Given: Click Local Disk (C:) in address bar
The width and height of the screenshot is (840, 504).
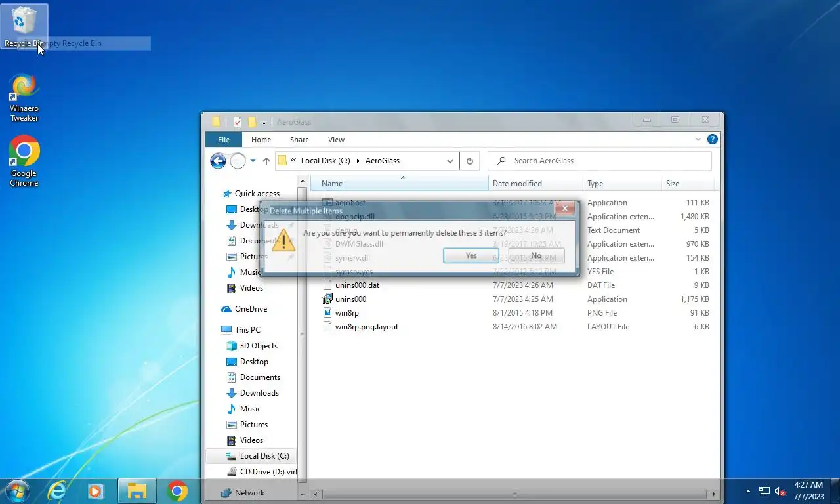Looking at the screenshot, I should point(325,161).
